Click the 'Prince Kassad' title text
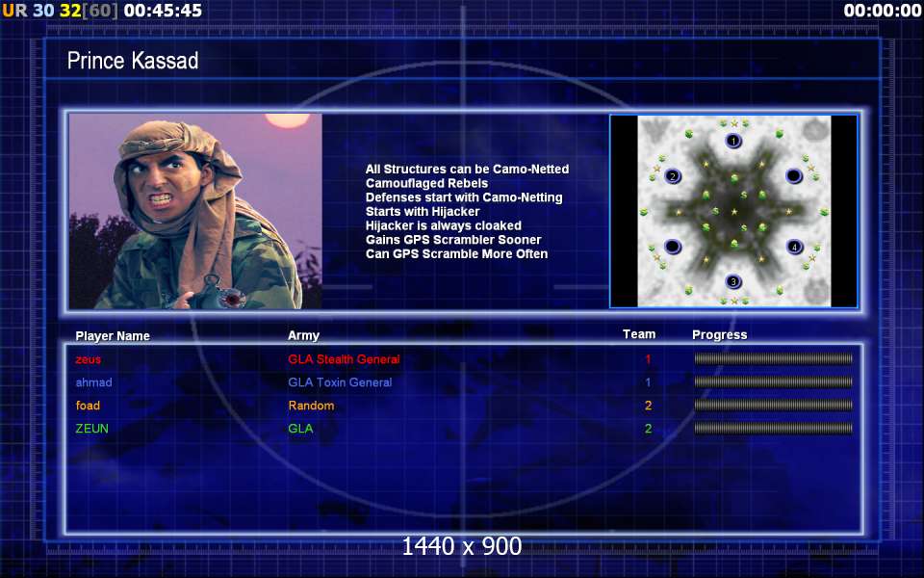The height and width of the screenshot is (578, 924). 133,61
